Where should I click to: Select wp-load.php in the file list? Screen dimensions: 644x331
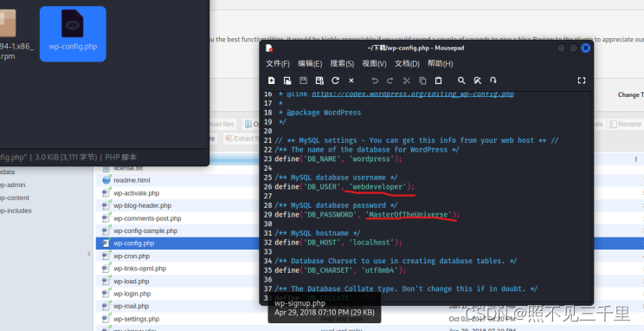pos(132,282)
